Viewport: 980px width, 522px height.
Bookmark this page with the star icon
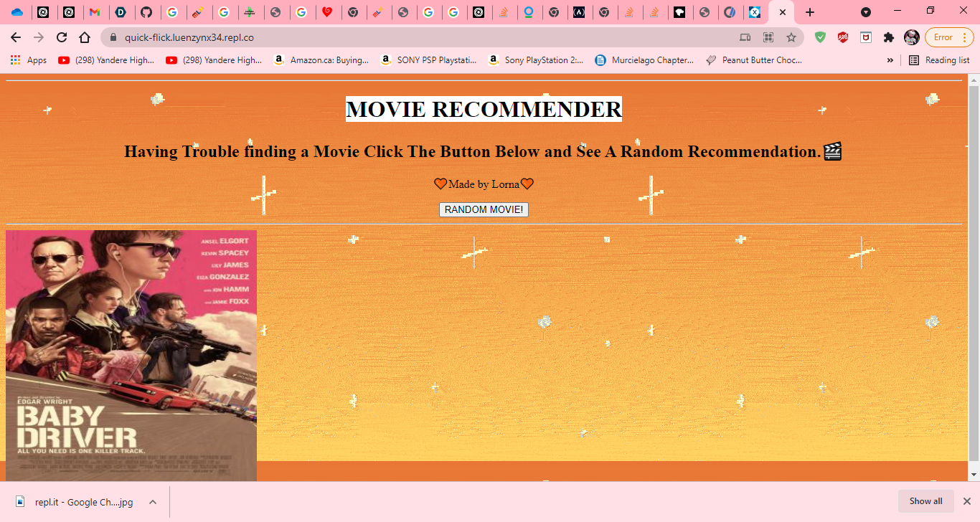click(791, 37)
